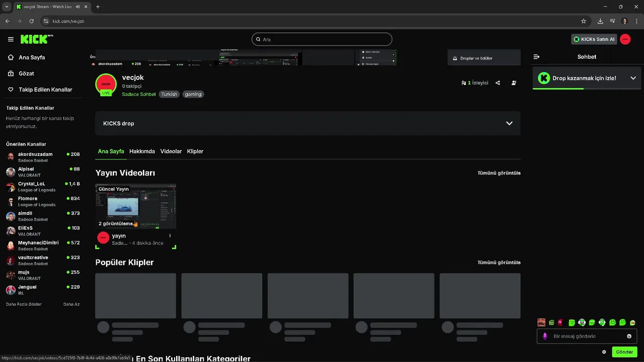Bookmark this page with star icon
Viewport: 644px width, 362px height.
tap(584, 21)
